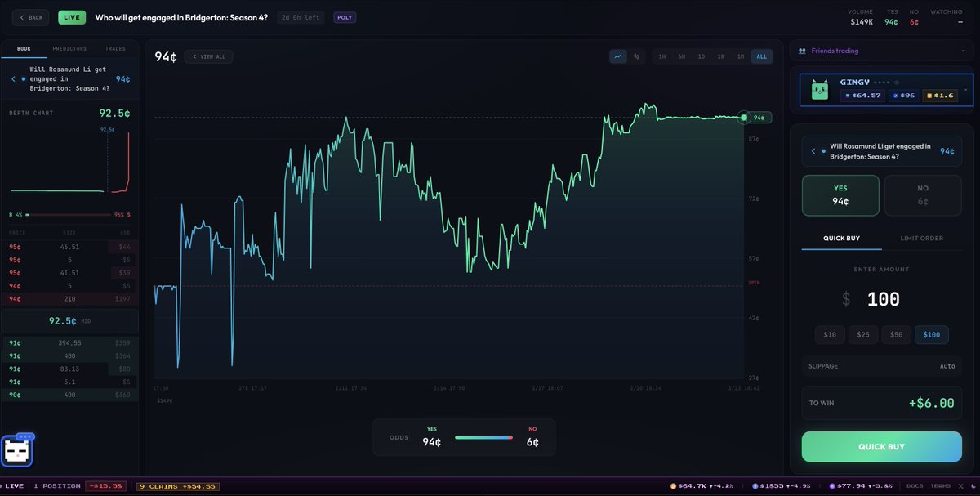Screen dimensions: 980x496
Task: Click the 90¢ bid row with size 400
Action: [69, 395]
